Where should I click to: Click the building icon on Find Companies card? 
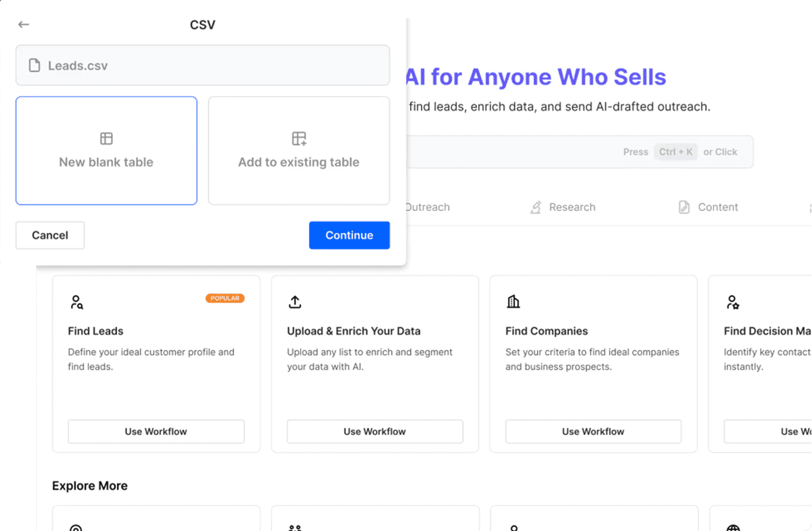point(513,301)
